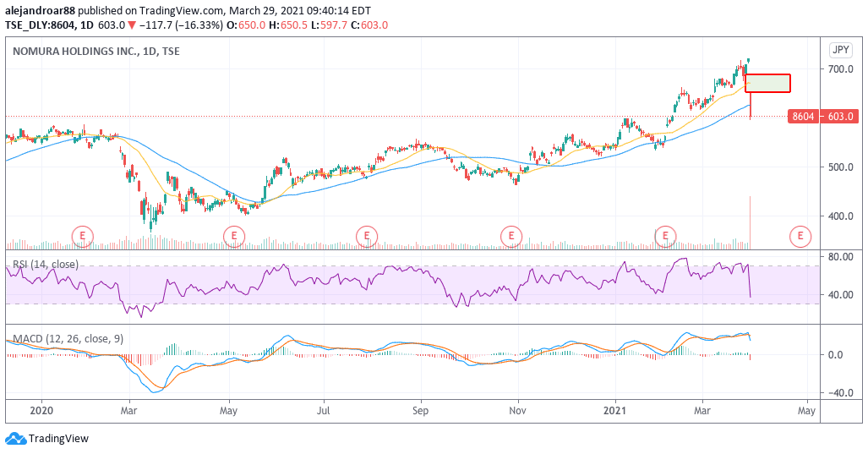Viewport: 868px width, 454px height.
Task: Click the earnings marker near February 2021
Action: 665,237
